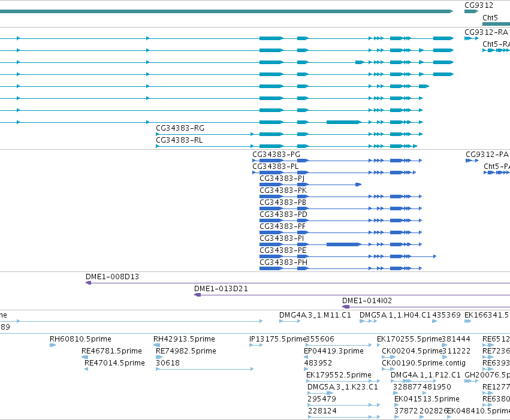Select the CG34383-RG transcript label
Viewport: 510px width, 420px height.
pyautogui.click(x=180, y=128)
